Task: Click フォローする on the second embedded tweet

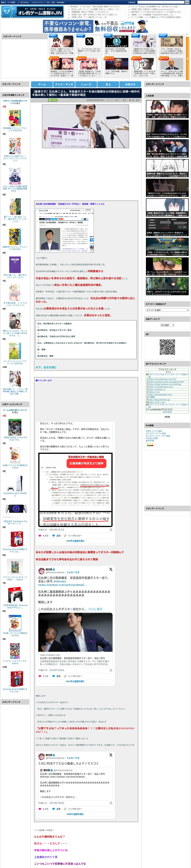Action: pyautogui.click(x=73, y=572)
